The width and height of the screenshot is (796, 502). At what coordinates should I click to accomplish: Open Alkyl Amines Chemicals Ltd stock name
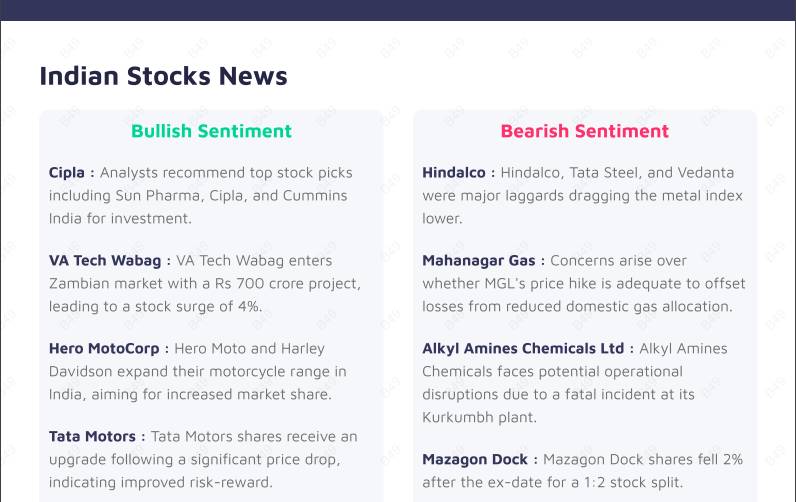point(522,348)
